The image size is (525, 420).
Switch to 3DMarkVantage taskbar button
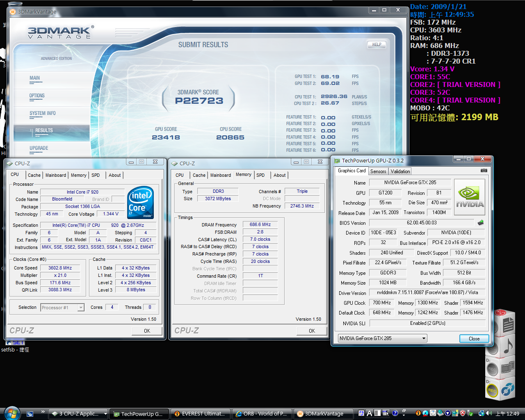(x=323, y=414)
